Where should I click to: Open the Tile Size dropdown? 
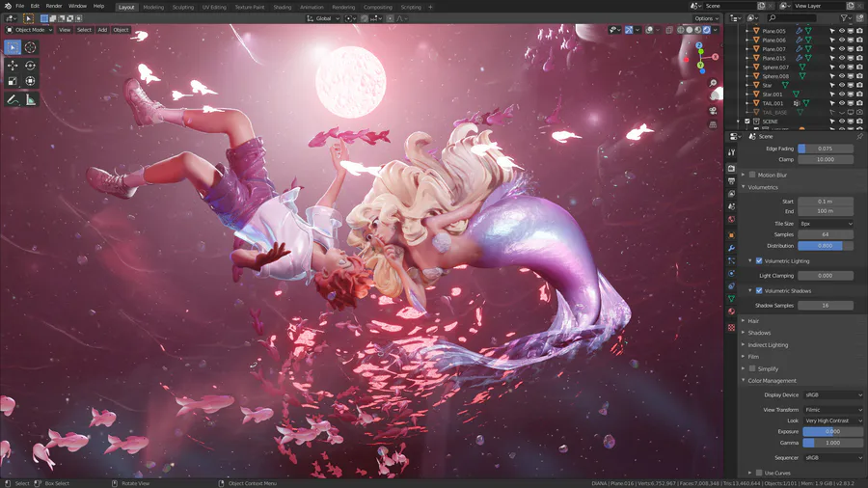826,224
